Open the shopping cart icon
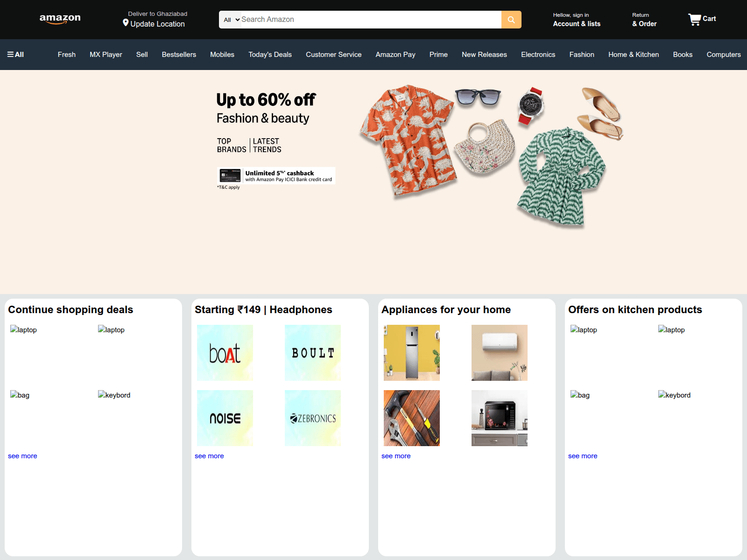Screen dimensions: 747x560 [695, 19]
